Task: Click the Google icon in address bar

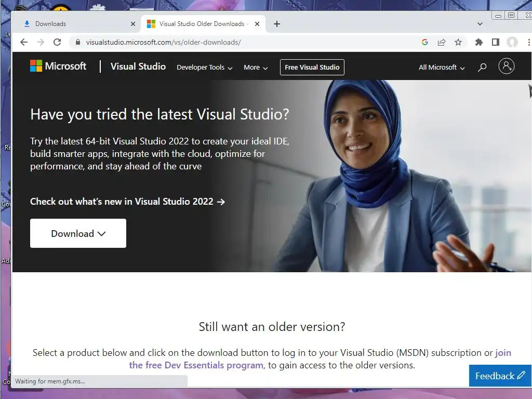Action: pos(425,42)
